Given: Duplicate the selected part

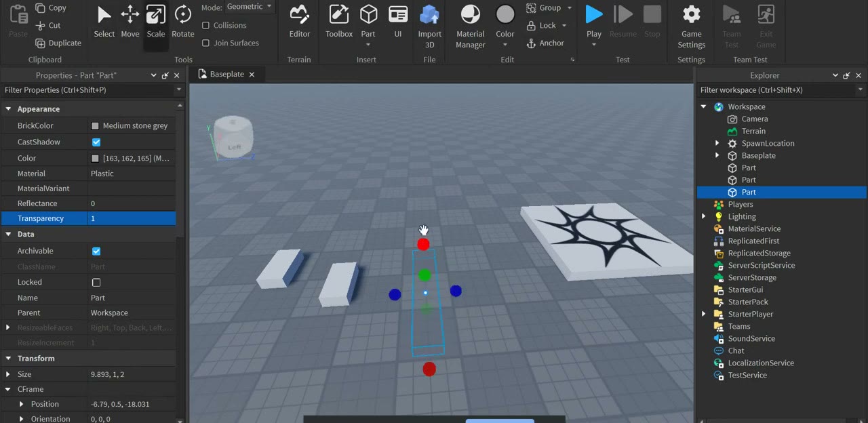Looking at the screenshot, I should (58, 43).
